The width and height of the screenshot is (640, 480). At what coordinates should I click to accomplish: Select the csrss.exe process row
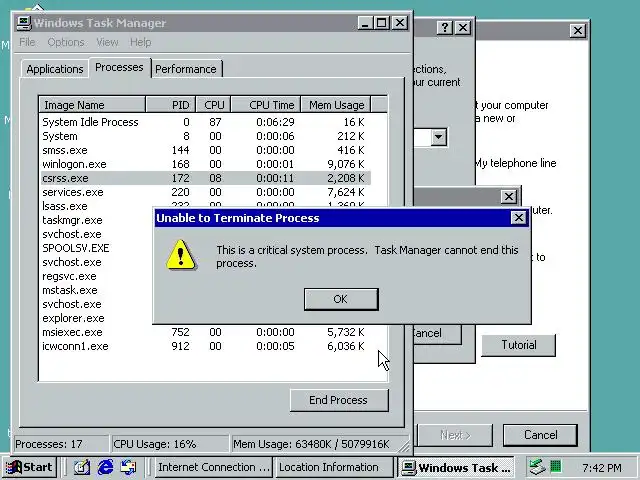pos(206,178)
